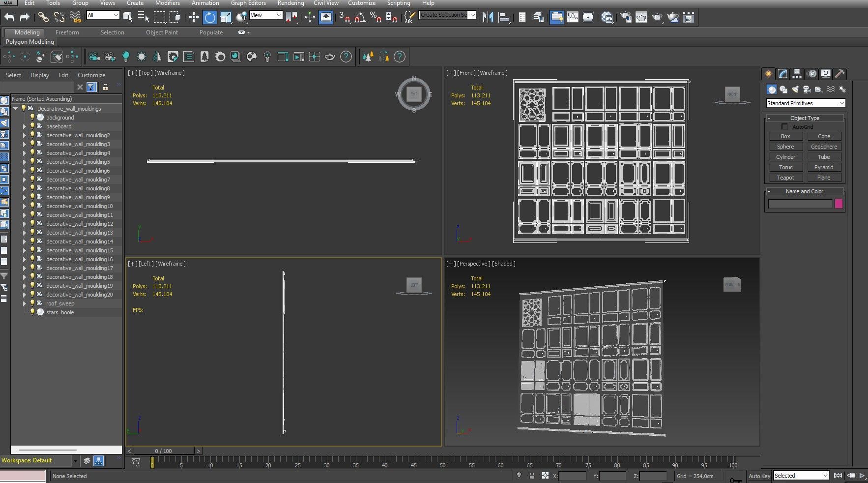Open the Graph Editors menu
This screenshot has height=483, width=868.
pyautogui.click(x=248, y=3)
